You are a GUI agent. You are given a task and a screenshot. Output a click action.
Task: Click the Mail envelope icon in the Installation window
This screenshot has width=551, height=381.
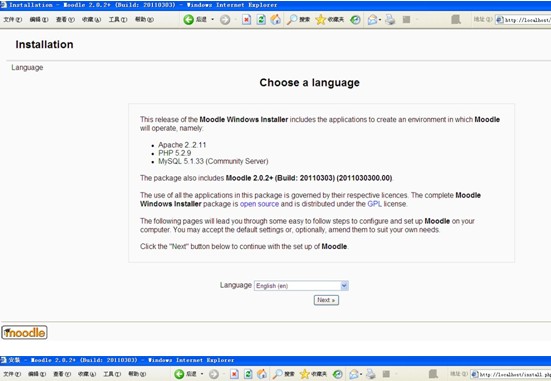pyautogui.click(x=372, y=20)
